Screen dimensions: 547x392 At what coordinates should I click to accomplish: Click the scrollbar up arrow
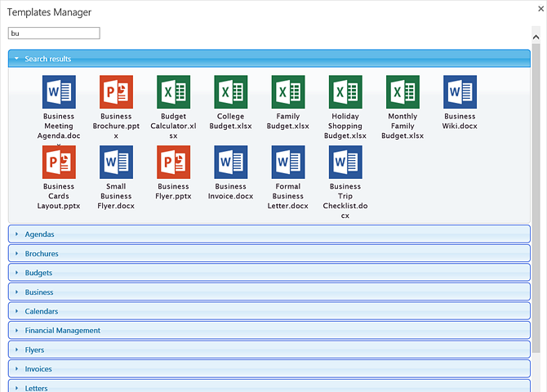(536, 37)
